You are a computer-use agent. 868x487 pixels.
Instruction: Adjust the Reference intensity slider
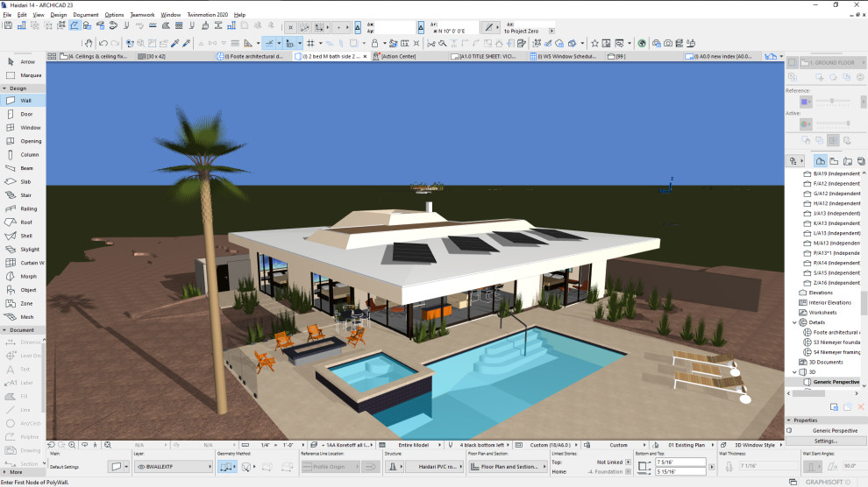[833, 101]
